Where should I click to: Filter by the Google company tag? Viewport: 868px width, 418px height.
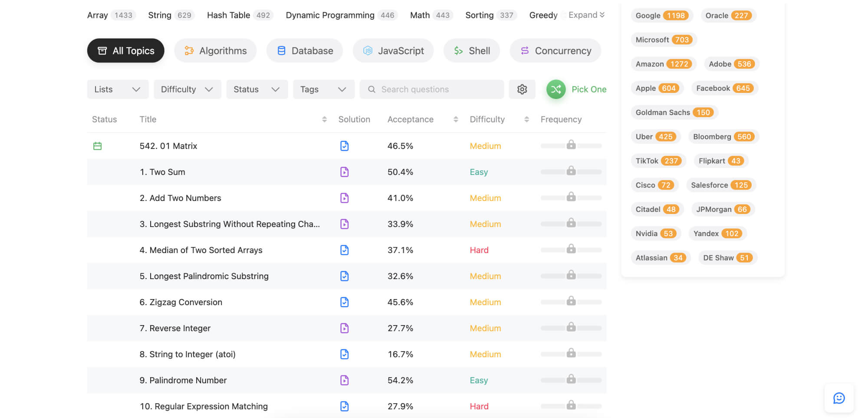point(661,16)
